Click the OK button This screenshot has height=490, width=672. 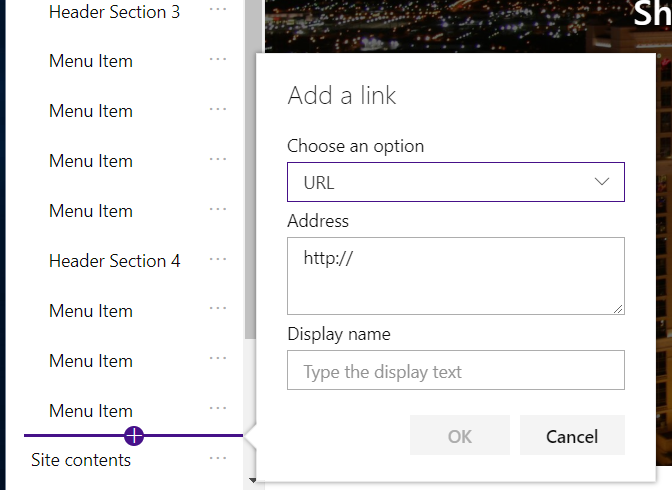point(460,435)
